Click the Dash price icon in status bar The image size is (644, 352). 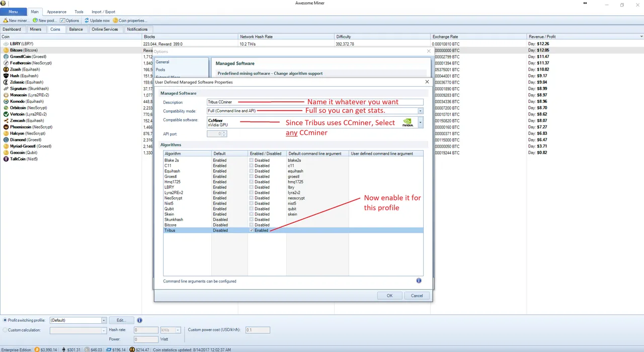coord(108,349)
